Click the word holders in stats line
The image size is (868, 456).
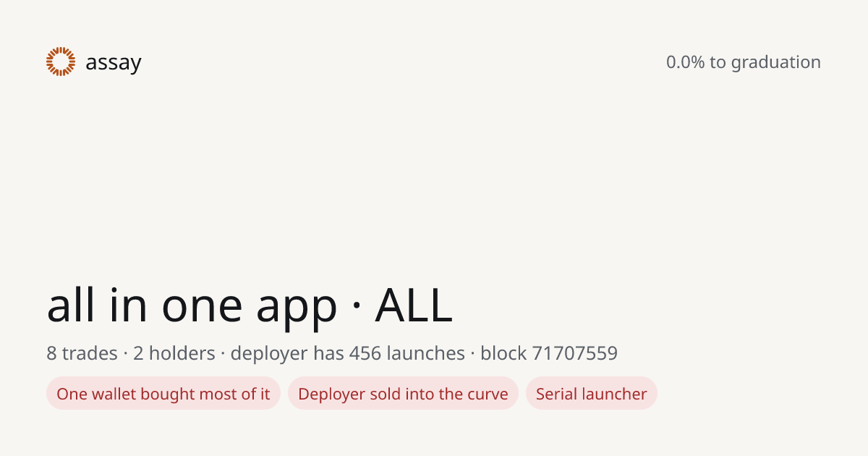point(182,353)
